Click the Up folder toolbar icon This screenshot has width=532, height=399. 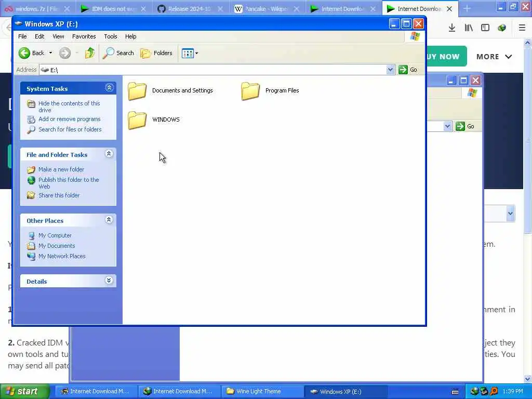(90, 53)
